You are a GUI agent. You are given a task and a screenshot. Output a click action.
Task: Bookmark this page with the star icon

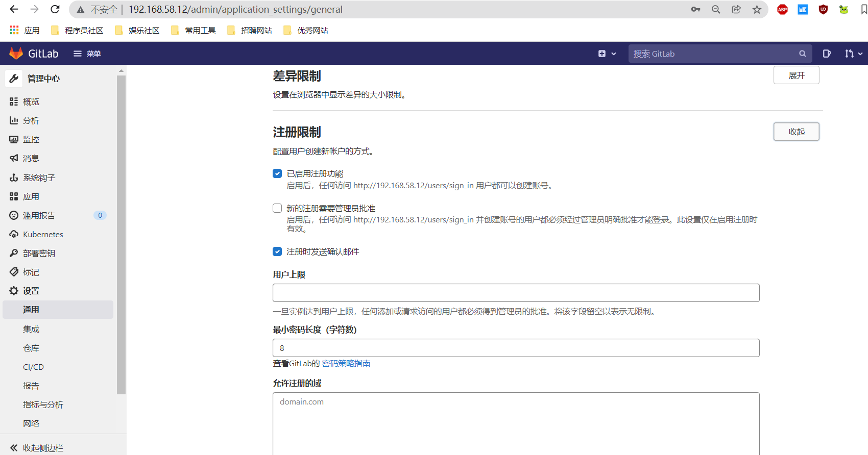coord(757,9)
